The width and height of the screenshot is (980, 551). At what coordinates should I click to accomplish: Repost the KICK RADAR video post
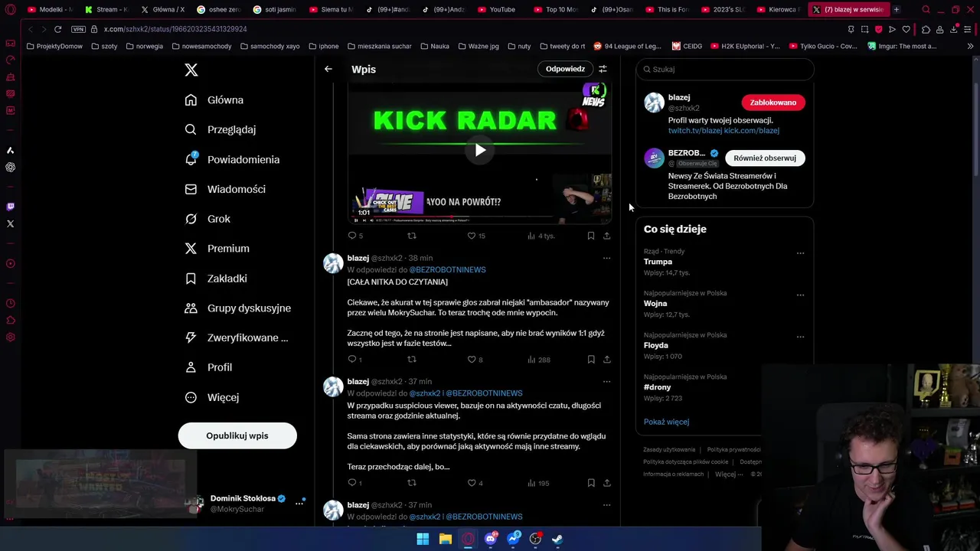(x=412, y=236)
